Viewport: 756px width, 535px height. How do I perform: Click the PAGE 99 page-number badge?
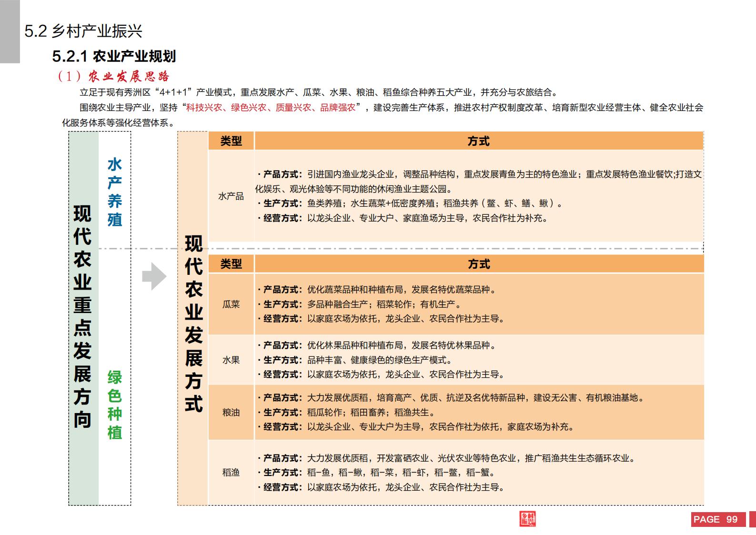coord(718,519)
